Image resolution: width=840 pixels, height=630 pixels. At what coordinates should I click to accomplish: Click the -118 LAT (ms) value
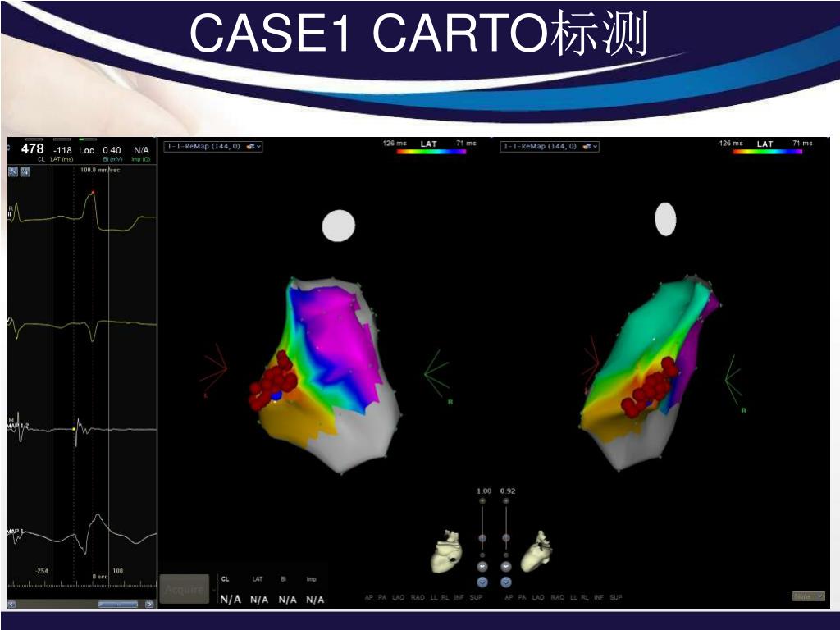62,151
